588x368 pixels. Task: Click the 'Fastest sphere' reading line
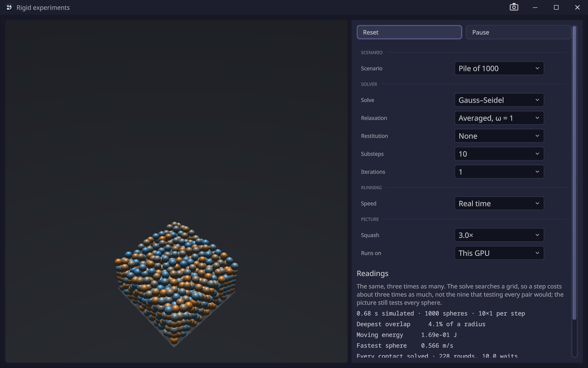click(x=405, y=345)
